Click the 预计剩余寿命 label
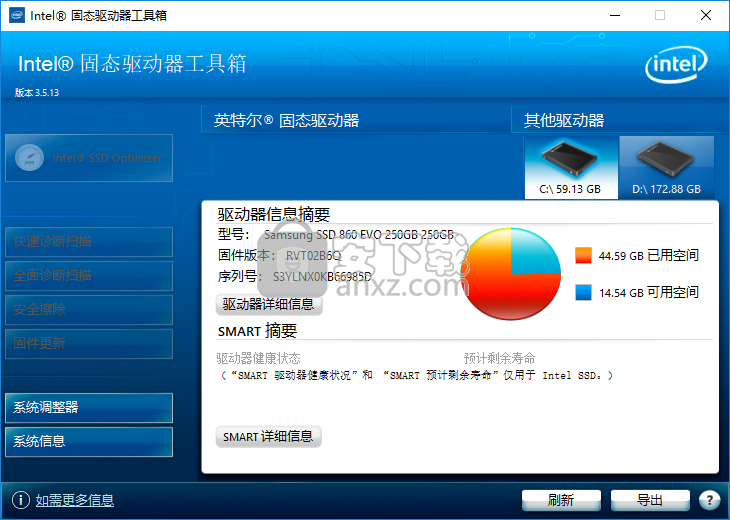This screenshot has height=520, width=730. (500, 358)
